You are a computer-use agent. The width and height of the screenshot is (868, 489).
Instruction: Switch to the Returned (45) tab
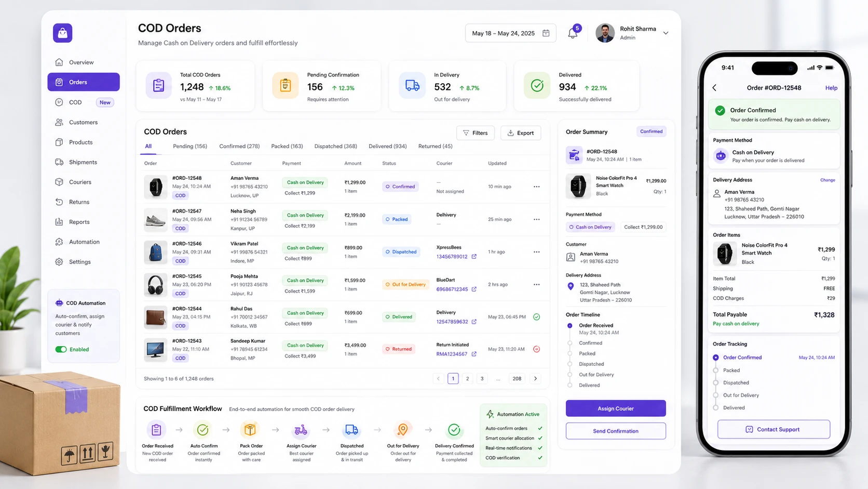(435, 146)
